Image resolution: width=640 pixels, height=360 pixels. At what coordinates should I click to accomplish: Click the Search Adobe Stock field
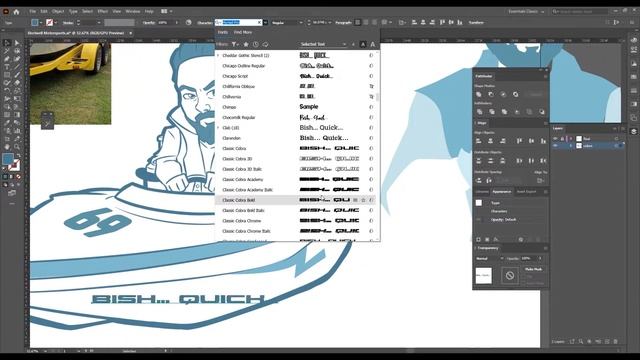point(580,11)
